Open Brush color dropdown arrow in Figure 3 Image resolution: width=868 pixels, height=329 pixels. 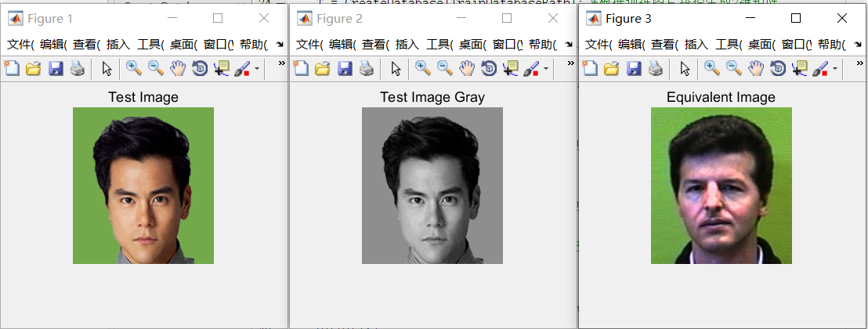835,69
